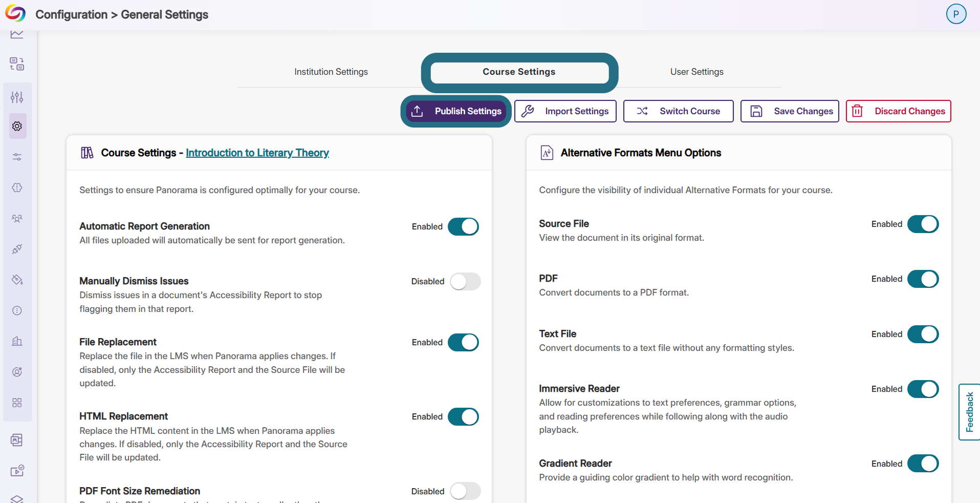This screenshot has height=503, width=980.
Task: Open Introduction to Literary Theory link
Action: coord(257,153)
